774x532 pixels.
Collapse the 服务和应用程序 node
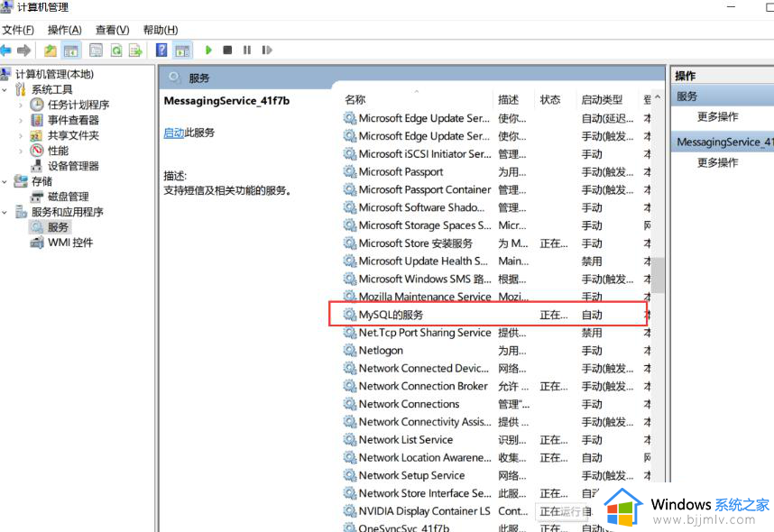tap(5, 212)
